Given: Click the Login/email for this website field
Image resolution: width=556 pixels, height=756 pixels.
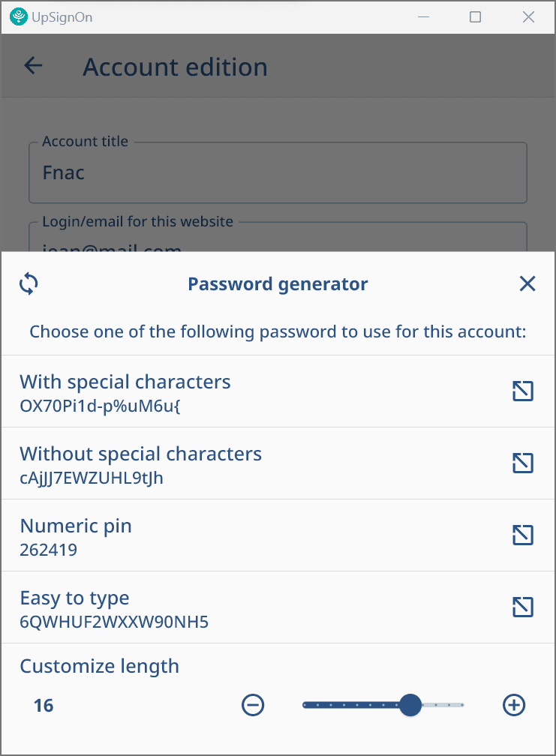Looking at the screenshot, I should tap(278, 240).
